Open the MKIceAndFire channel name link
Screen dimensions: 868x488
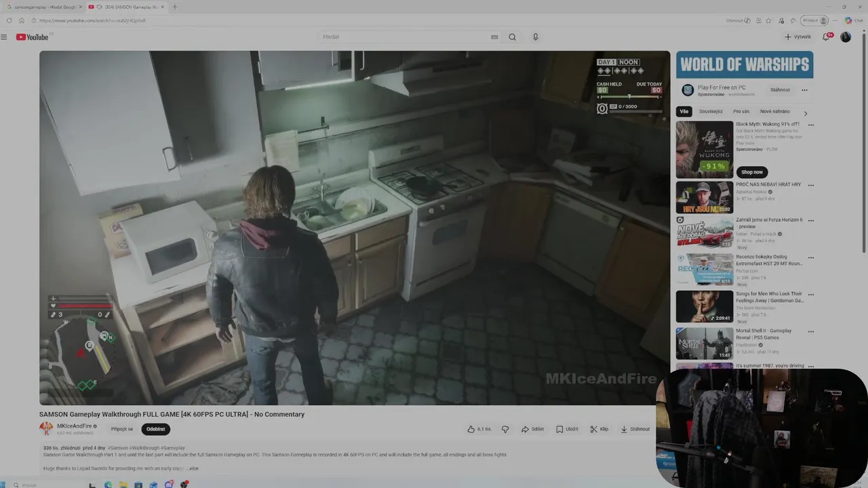(74, 426)
